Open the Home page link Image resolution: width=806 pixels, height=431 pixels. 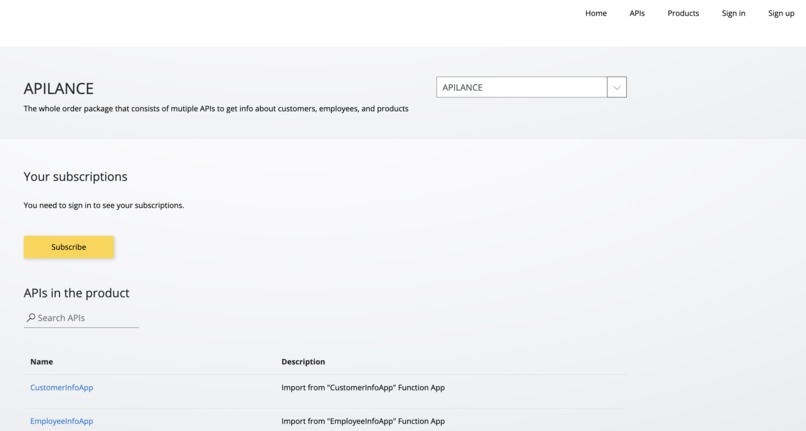coord(596,13)
